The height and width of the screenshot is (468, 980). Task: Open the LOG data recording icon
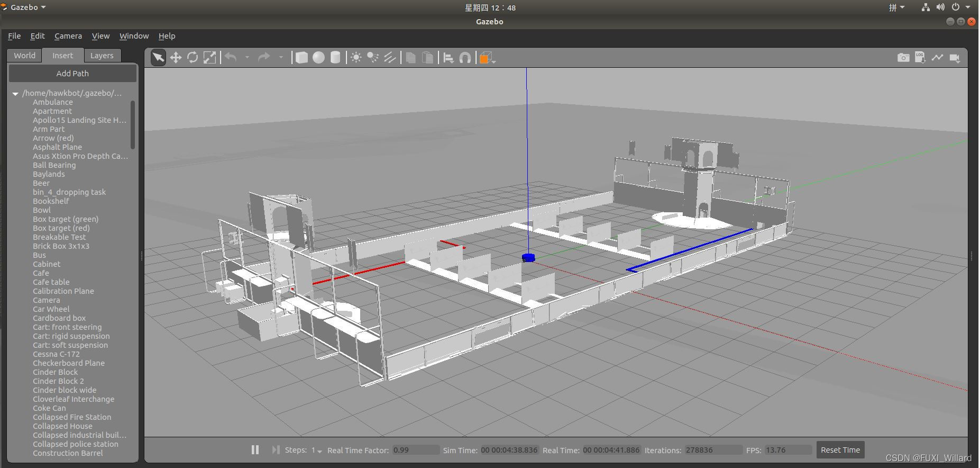point(920,58)
